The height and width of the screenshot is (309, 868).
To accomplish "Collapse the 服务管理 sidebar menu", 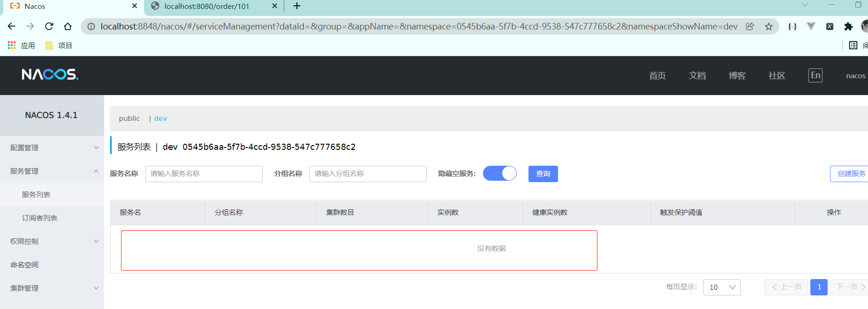I will 52,171.
